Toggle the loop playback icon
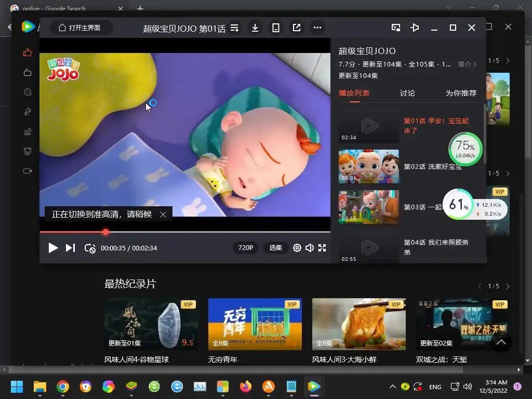Viewport: 532px width, 399px height. click(89, 248)
